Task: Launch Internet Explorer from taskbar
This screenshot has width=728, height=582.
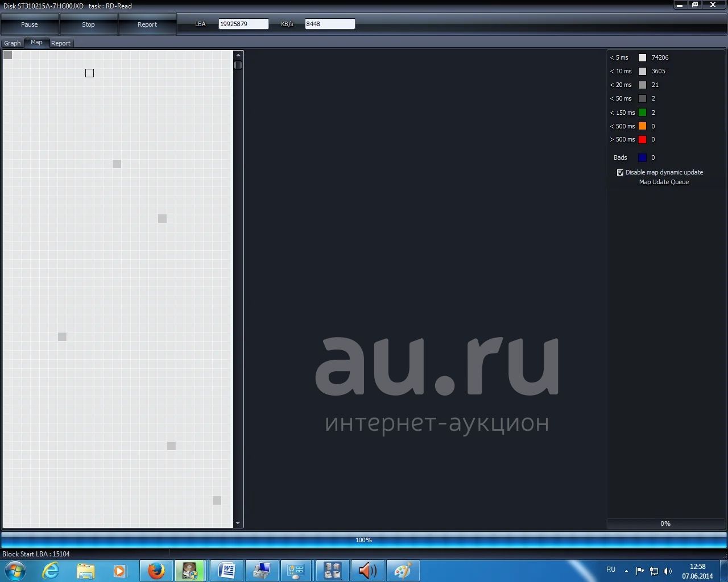Action: (51, 571)
